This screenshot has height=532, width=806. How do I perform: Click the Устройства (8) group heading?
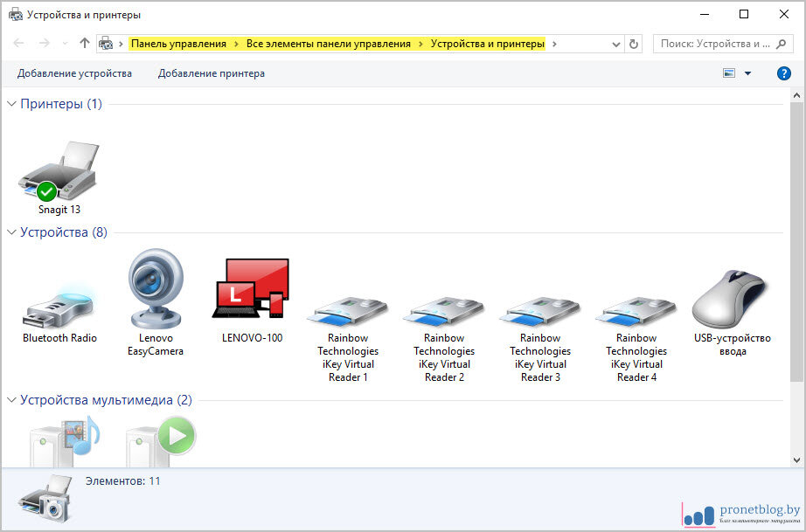click(x=64, y=232)
